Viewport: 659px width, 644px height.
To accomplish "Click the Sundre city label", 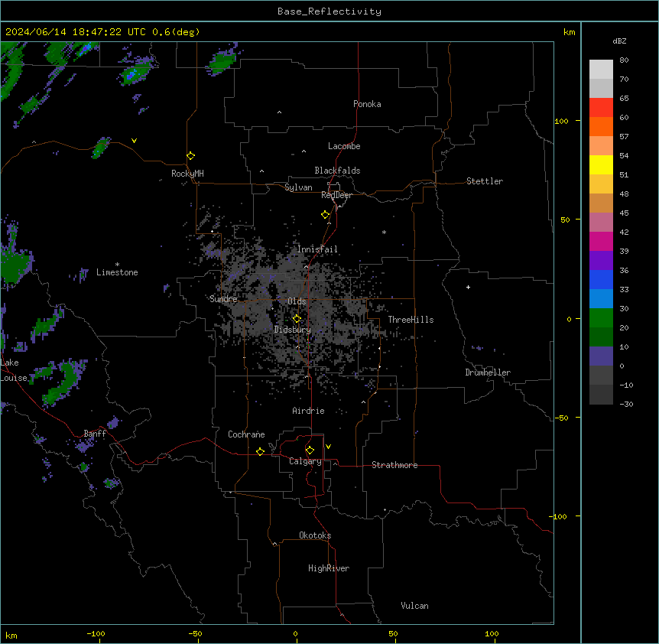I will click(223, 299).
